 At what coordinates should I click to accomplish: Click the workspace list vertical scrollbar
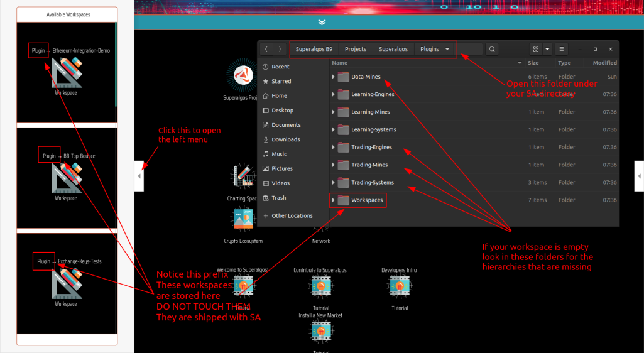click(116, 65)
